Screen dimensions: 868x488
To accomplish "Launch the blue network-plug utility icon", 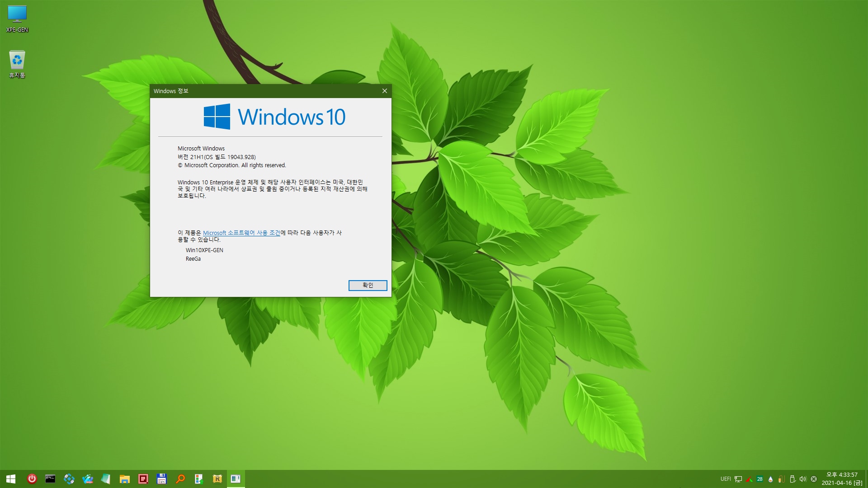I will tap(69, 479).
